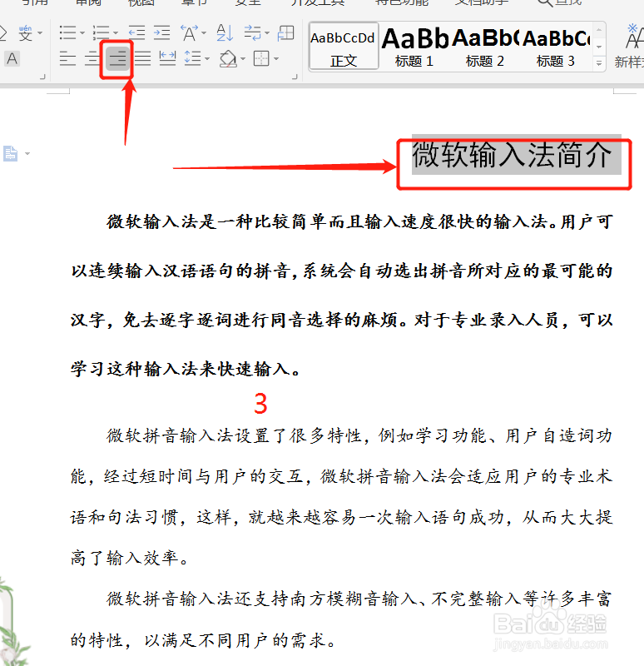The width and height of the screenshot is (644, 666).
Task: Apply numbered list formatting
Action: pyautogui.click(x=101, y=32)
